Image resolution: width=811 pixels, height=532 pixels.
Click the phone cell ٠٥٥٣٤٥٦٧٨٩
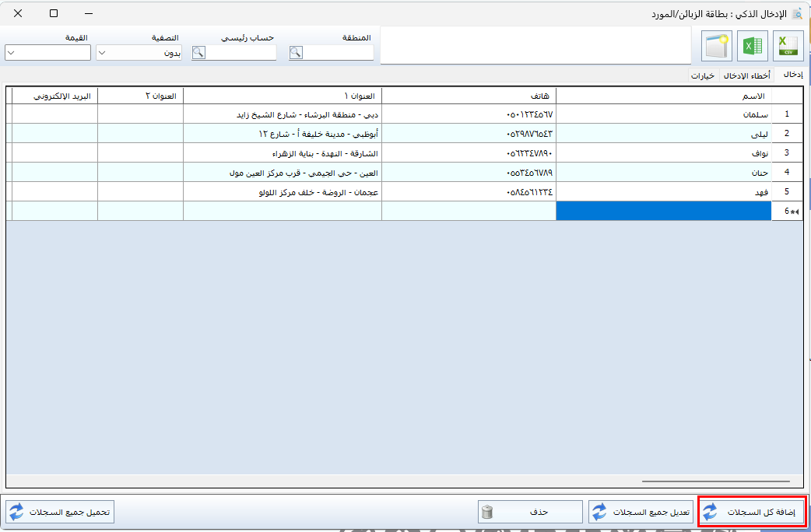pos(469,172)
